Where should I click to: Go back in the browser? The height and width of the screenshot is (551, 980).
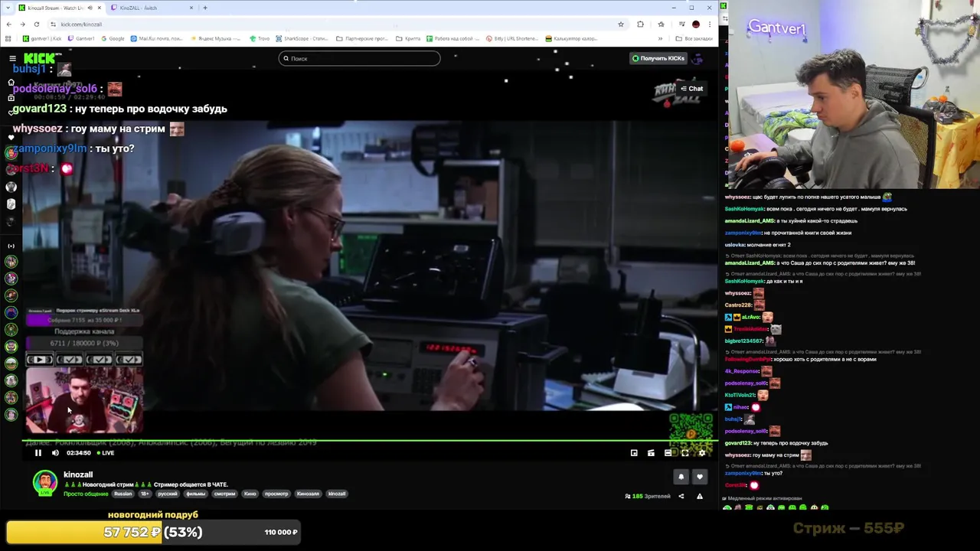point(8,24)
